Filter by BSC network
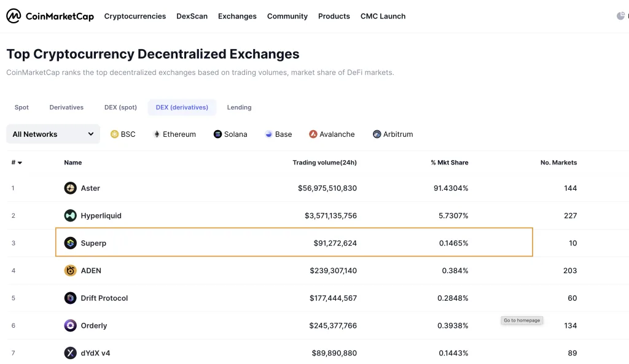 [123, 134]
